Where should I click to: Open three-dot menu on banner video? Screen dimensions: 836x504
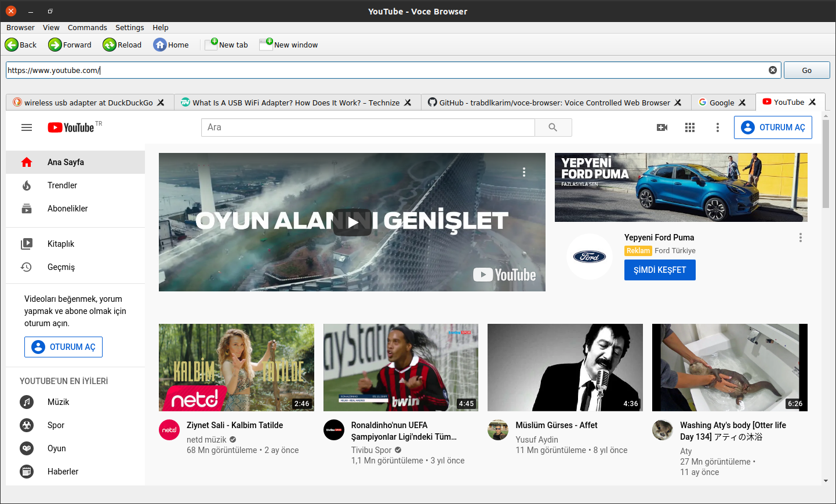524,172
